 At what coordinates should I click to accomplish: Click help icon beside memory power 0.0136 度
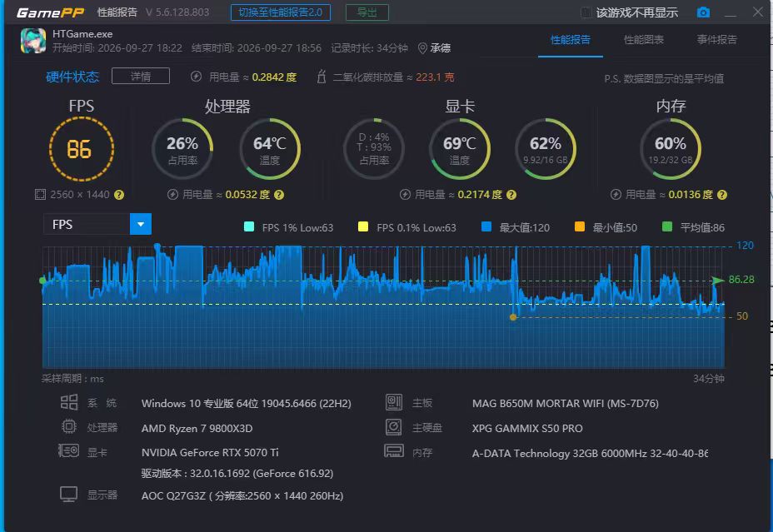coord(722,195)
